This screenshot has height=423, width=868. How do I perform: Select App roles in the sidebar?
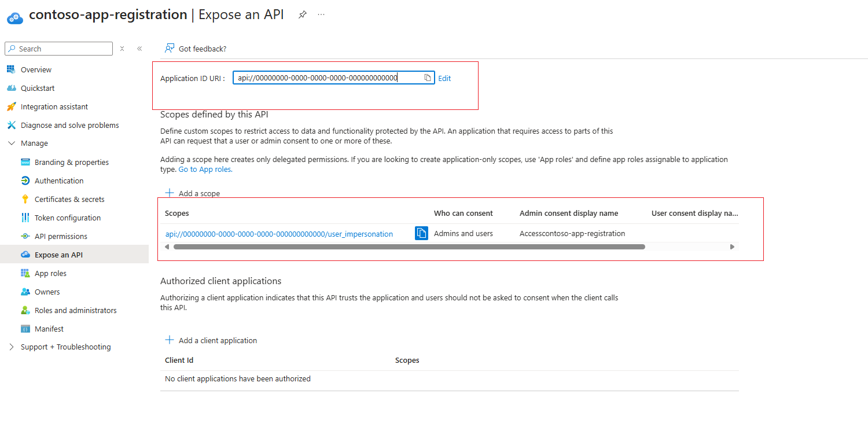click(x=50, y=273)
